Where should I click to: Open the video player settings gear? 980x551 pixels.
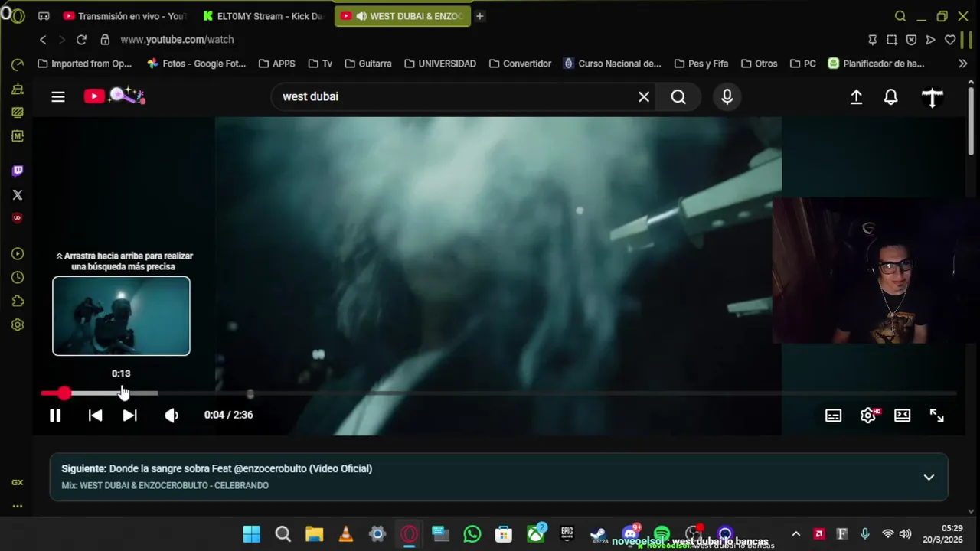coord(868,415)
